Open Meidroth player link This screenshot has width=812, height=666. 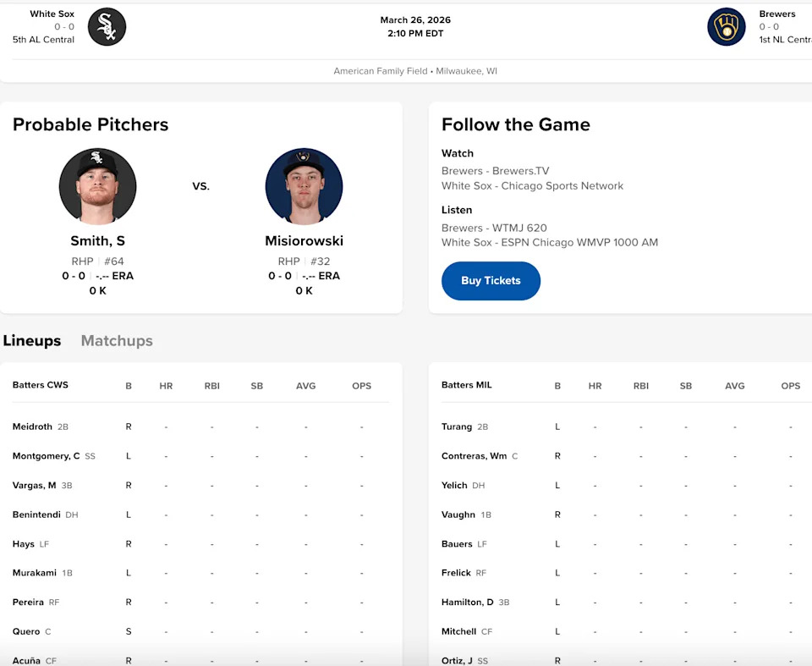(x=32, y=427)
